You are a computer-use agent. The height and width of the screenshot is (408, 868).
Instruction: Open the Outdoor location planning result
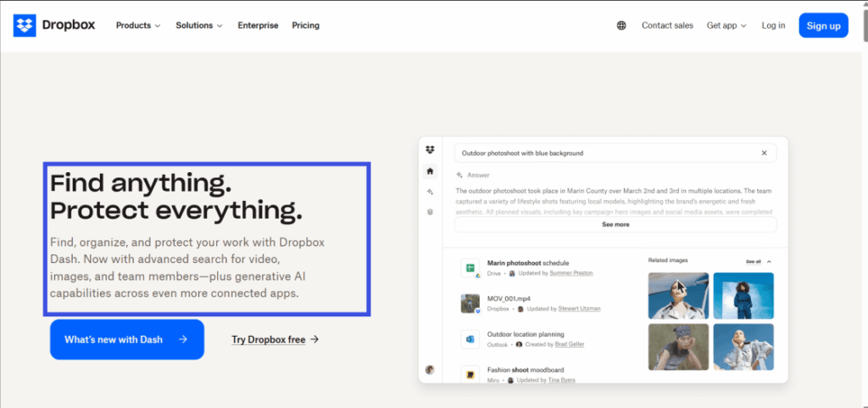point(526,334)
